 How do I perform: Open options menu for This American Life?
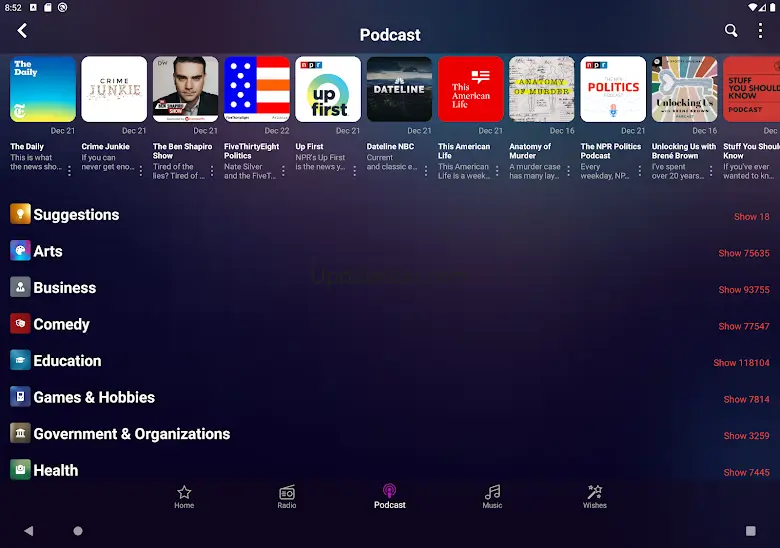[497, 171]
